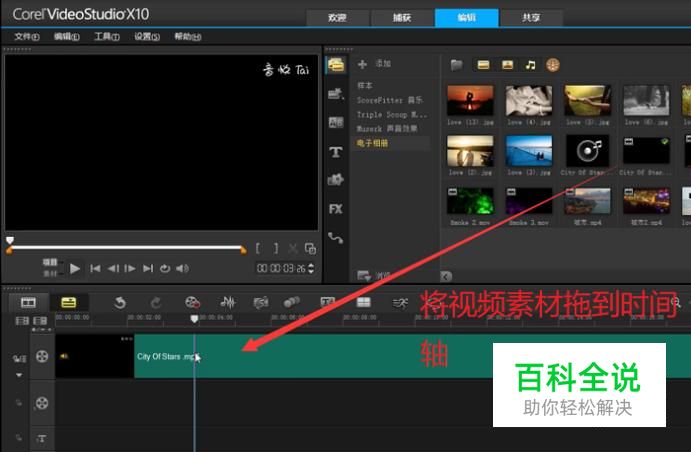Viewport: 691px width, 452px height.
Task: Undo the last action
Action: point(120,303)
